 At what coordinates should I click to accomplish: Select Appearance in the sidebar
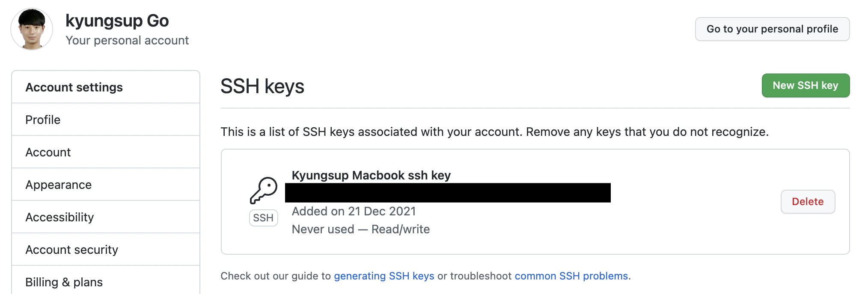click(x=59, y=185)
